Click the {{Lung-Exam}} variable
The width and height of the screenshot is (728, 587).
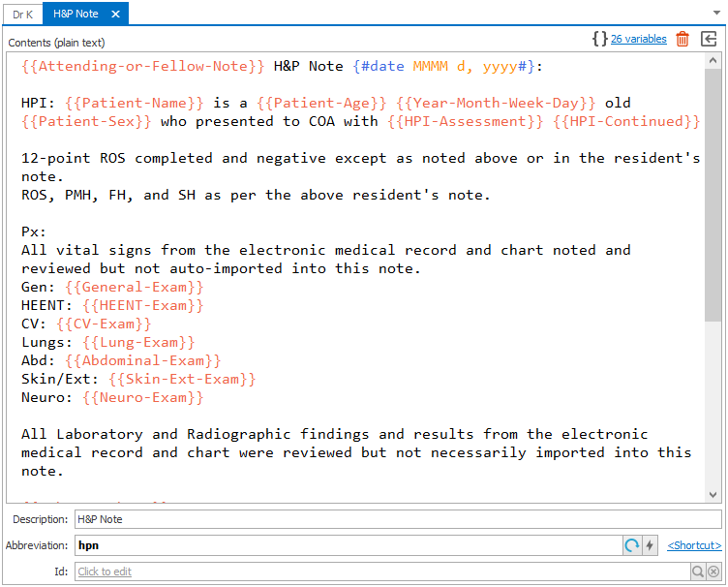coord(138,342)
